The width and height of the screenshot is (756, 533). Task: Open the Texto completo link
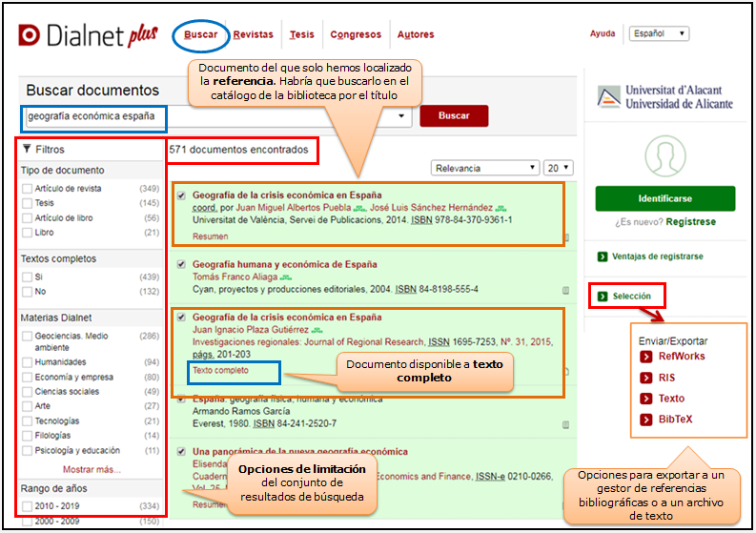pyautogui.click(x=220, y=370)
